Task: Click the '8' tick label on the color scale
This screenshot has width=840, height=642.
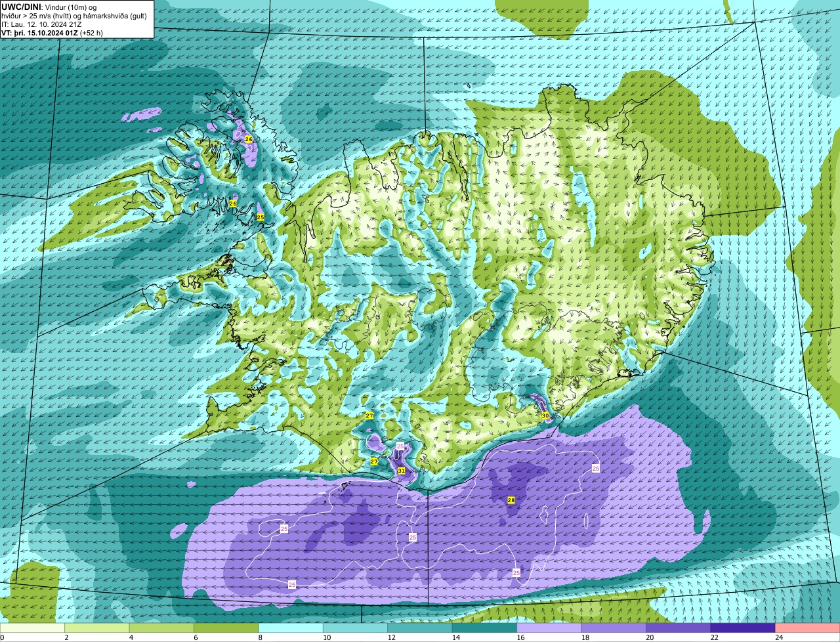Action: tap(259, 637)
